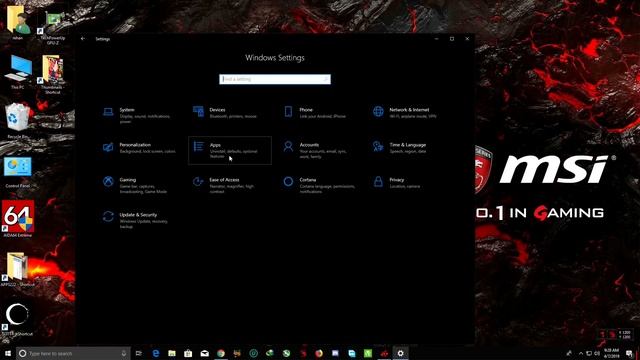Open the Mail app from the taskbar

(204, 353)
